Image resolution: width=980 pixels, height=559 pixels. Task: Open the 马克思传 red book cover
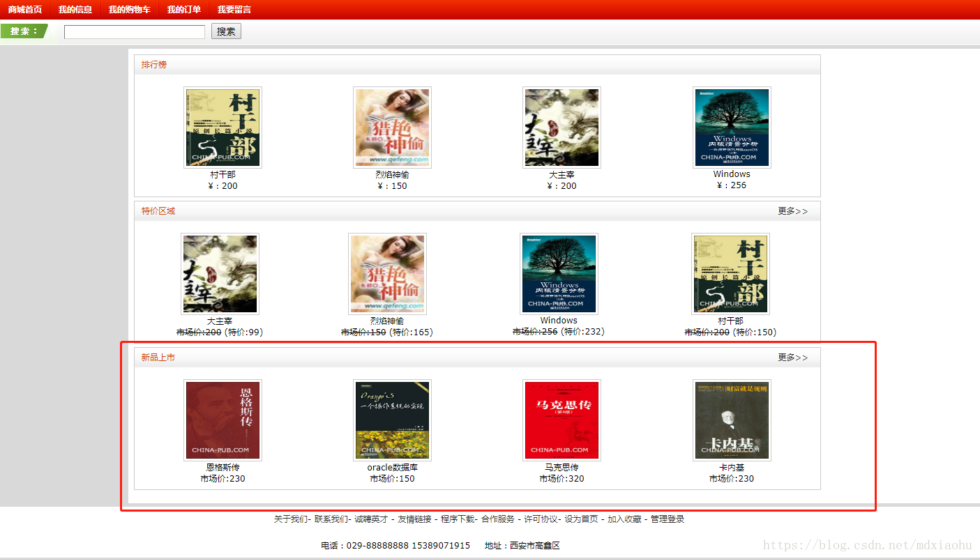click(x=561, y=420)
